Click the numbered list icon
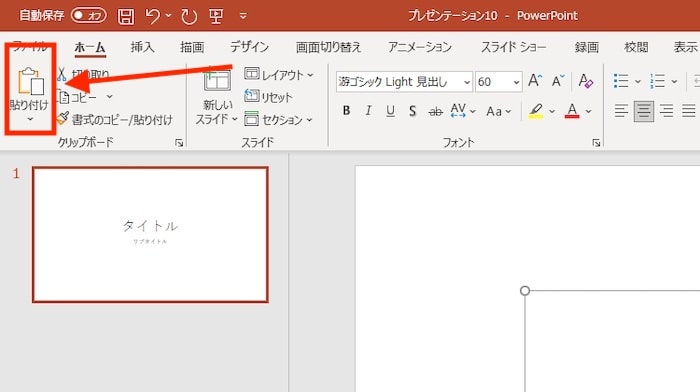Screen dimensions: 700x392 (657, 81)
